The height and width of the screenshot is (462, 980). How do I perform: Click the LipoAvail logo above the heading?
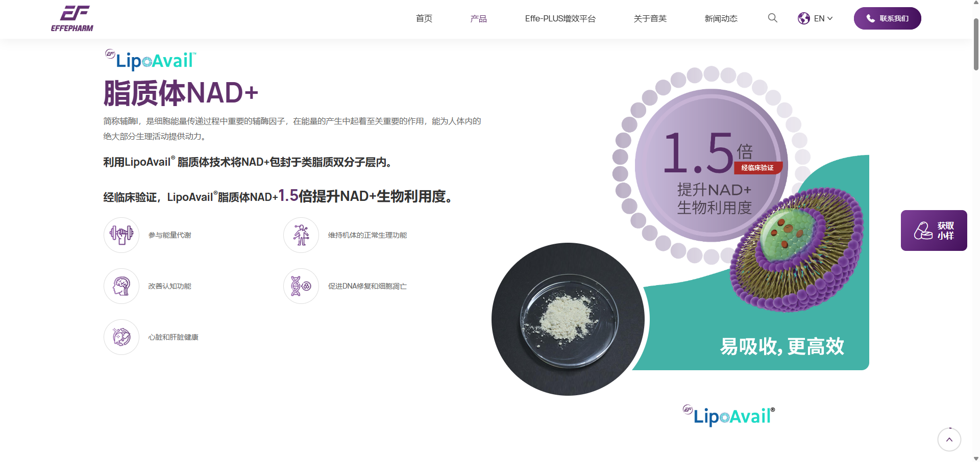click(x=151, y=60)
